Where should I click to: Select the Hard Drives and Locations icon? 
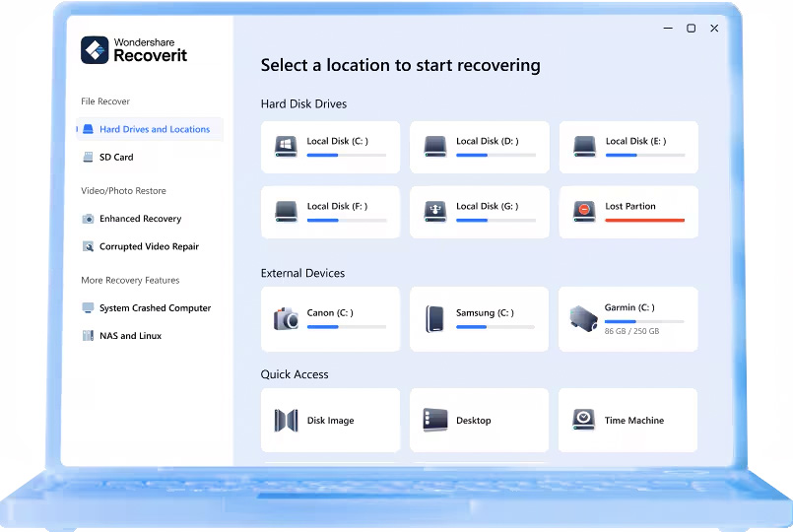88,129
